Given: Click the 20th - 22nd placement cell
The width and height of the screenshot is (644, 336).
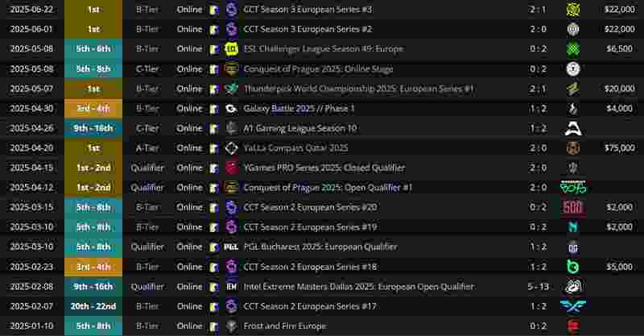Looking at the screenshot, I should click(93, 306).
